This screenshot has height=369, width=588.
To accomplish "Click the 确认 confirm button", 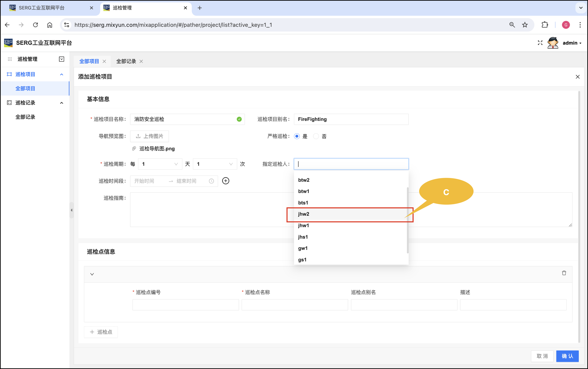I will [x=567, y=356].
